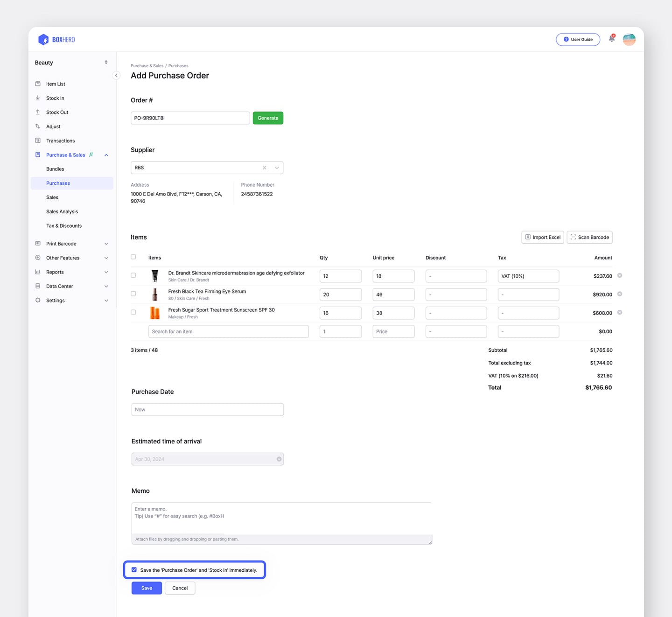Open Tax & Discounts page
This screenshot has width=672, height=617.
click(63, 225)
